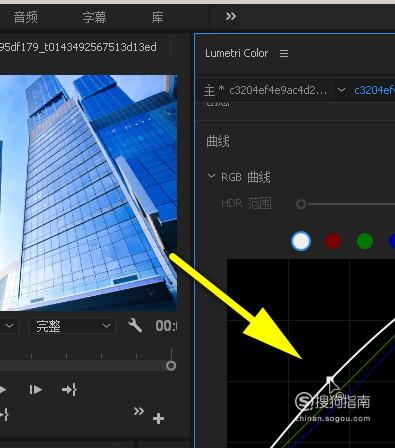Click the playhead end marker on scrubber
395x448 pixels.
(x=171, y=366)
